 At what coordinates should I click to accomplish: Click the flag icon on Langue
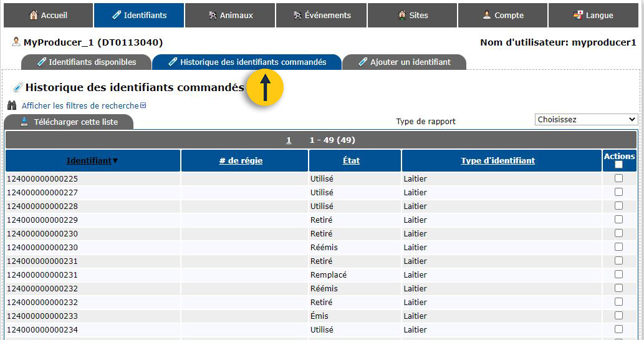pos(578,15)
